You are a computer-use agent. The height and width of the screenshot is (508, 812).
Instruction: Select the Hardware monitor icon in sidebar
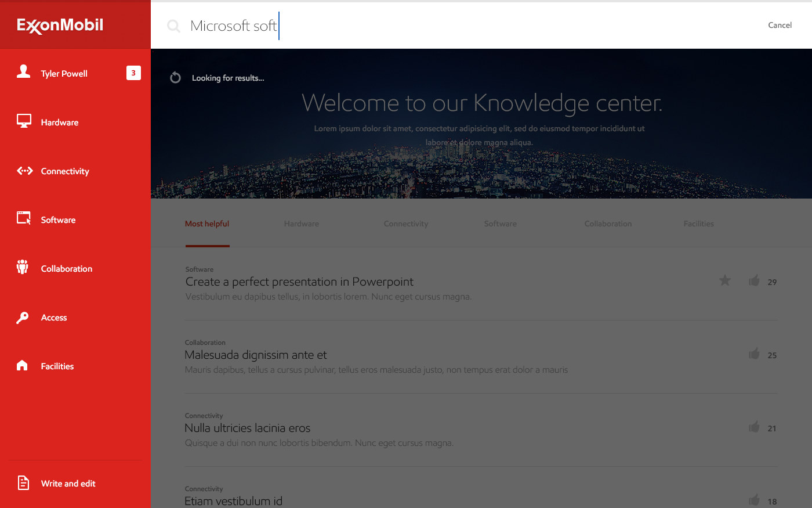tap(24, 121)
